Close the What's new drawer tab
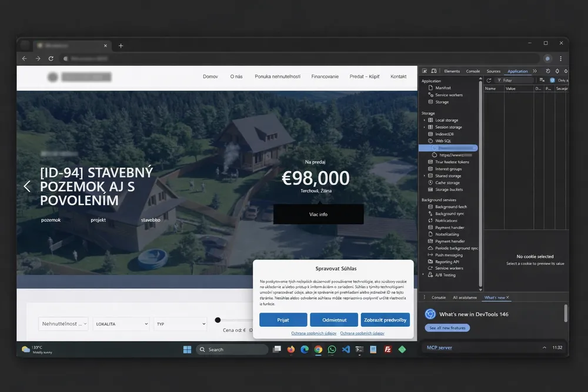Image resolution: width=588 pixels, height=392 pixels. tap(508, 297)
